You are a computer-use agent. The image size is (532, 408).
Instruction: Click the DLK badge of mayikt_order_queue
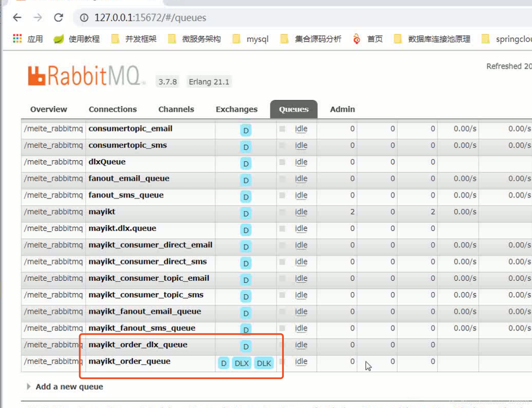click(x=264, y=363)
